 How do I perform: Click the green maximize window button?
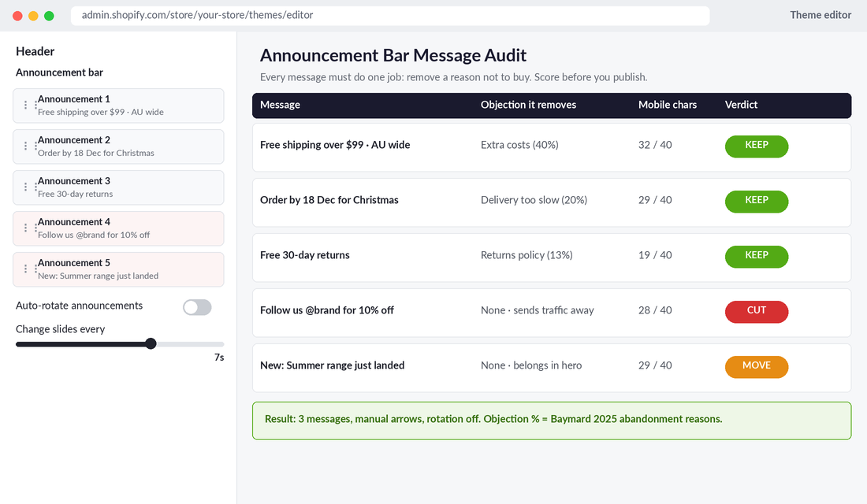[49, 16]
